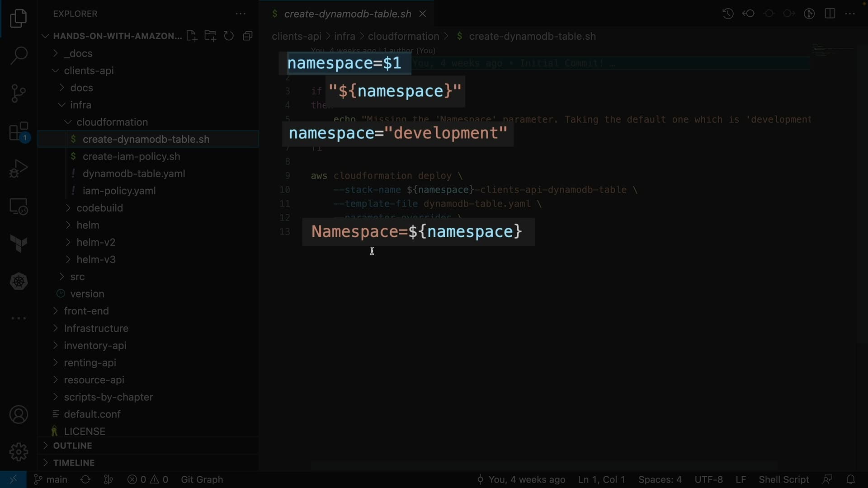The image size is (868, 488).
Task: Open the Extensions view
Action: 19,132
